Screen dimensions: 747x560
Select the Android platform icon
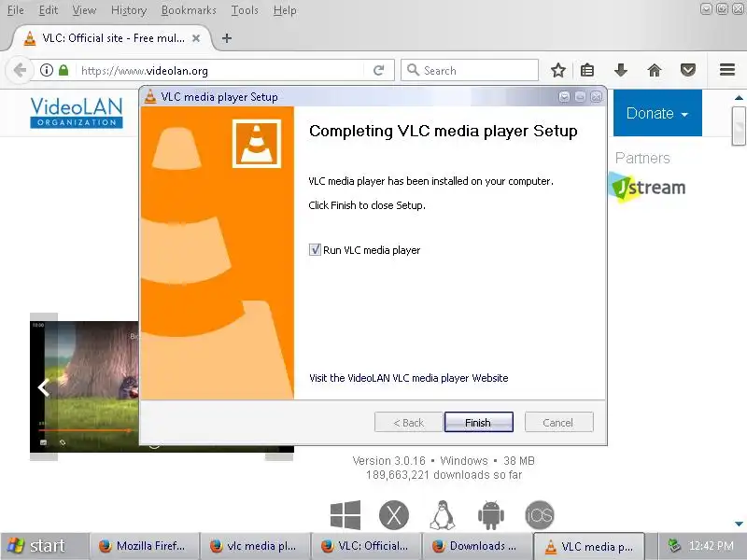point(491,515)
